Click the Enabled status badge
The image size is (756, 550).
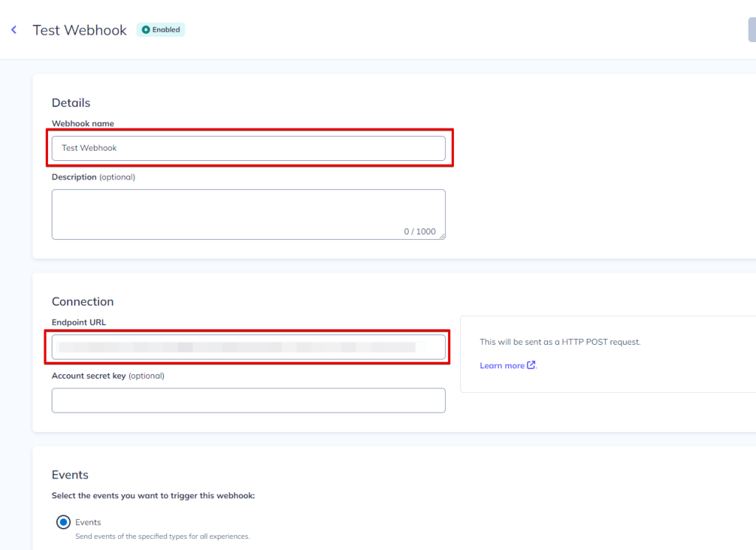coord(161,30)
